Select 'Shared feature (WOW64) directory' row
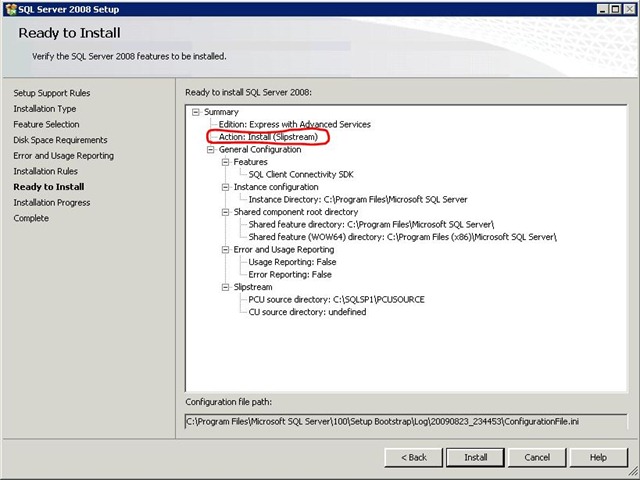The width and height of the screenshot is (640, 480). [x=402, y=237]
